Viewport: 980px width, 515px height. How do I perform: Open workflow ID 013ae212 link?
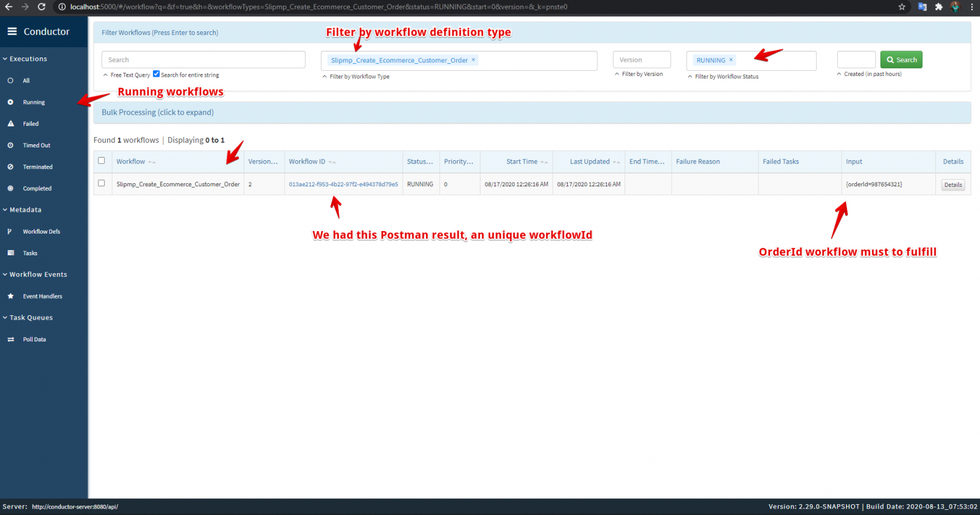(343, 184)
